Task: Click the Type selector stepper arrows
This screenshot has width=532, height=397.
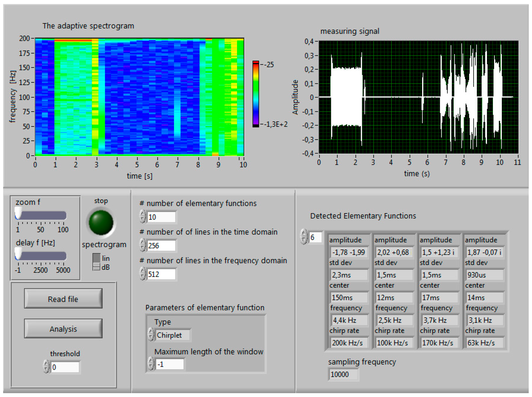Action: [x=151, y=334]
